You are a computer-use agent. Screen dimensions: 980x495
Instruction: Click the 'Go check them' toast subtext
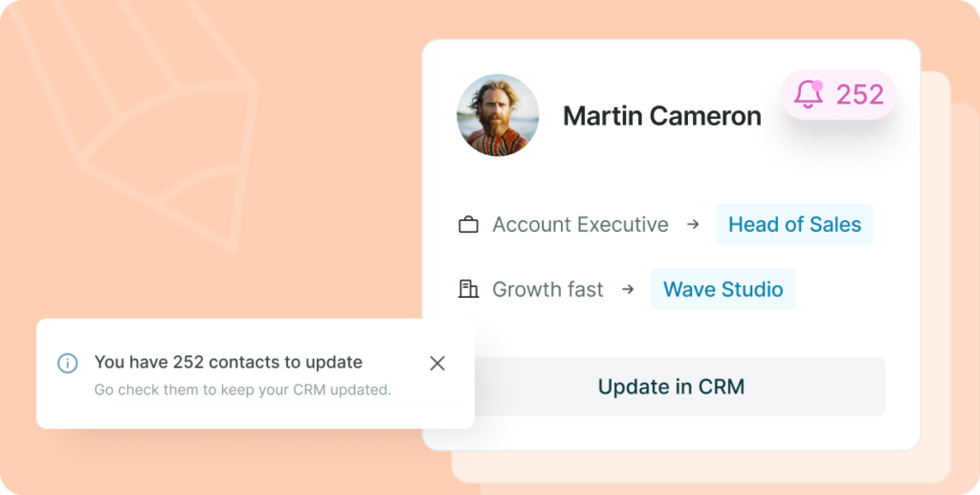pos(242,390)
